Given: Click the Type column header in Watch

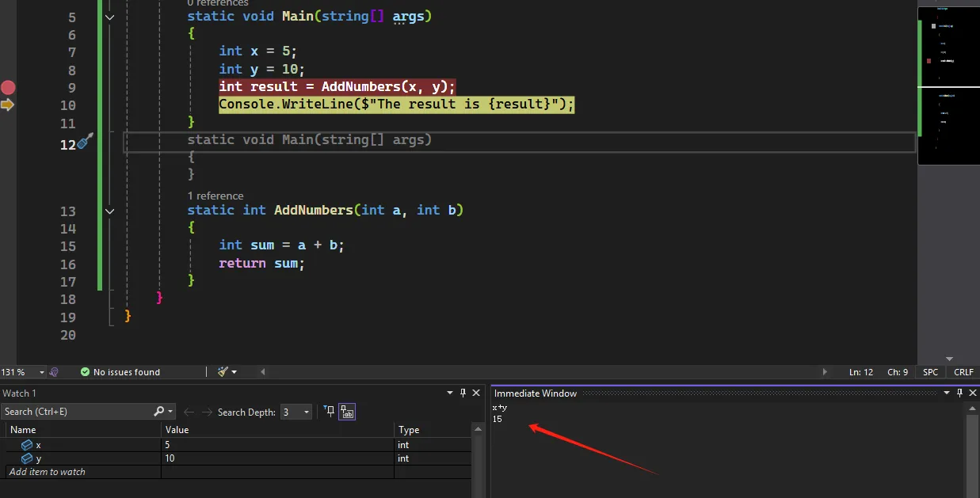Looking at the screenshot, I should (433, 430).
